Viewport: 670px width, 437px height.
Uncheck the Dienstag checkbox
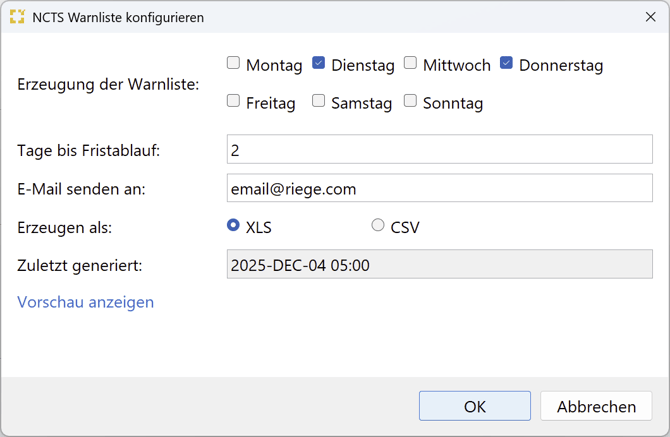click(x=319, y=64)
